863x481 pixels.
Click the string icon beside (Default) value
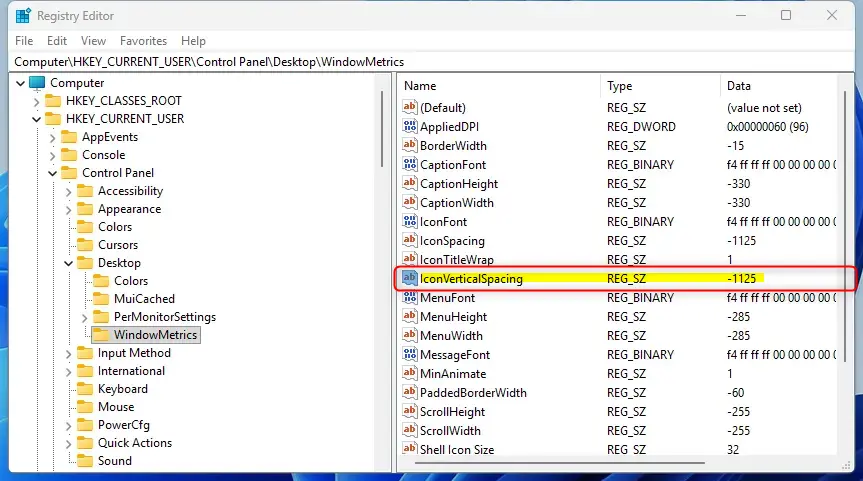tap(409, 107)
